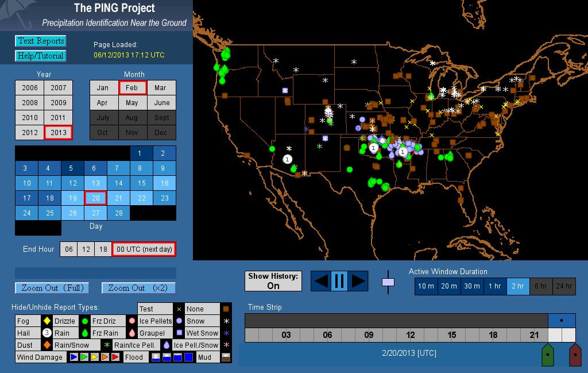
Task: Toggle the Hail report type
Action: [23, 333]
